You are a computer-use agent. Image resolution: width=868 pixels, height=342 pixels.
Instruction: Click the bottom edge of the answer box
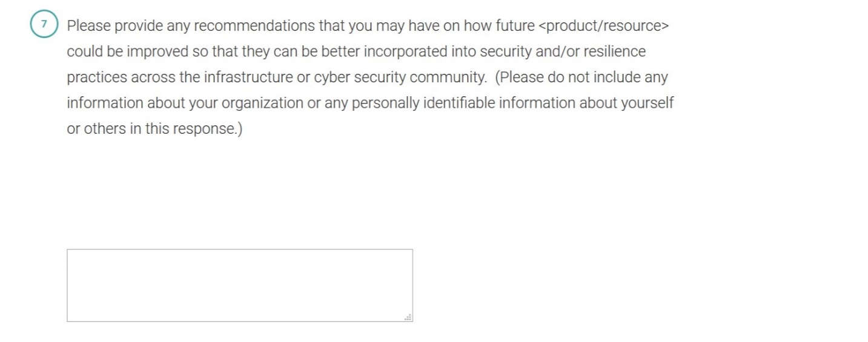(239, 321)
